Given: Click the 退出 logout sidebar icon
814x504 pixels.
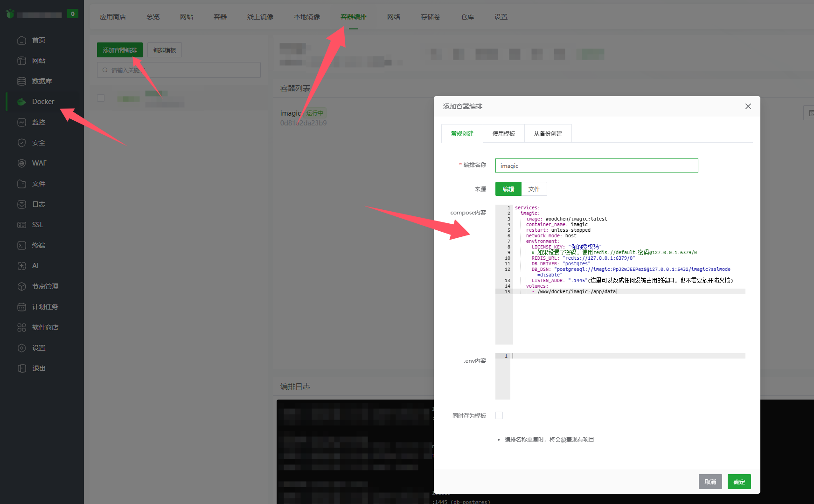Looking at the screenshot, I should click(21, 368).
